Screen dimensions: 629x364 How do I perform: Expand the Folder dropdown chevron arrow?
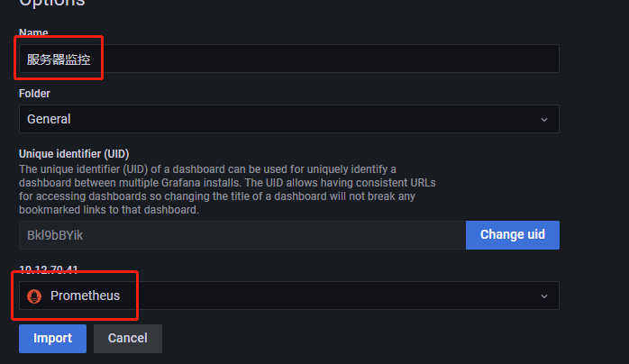tap(544, 120)
